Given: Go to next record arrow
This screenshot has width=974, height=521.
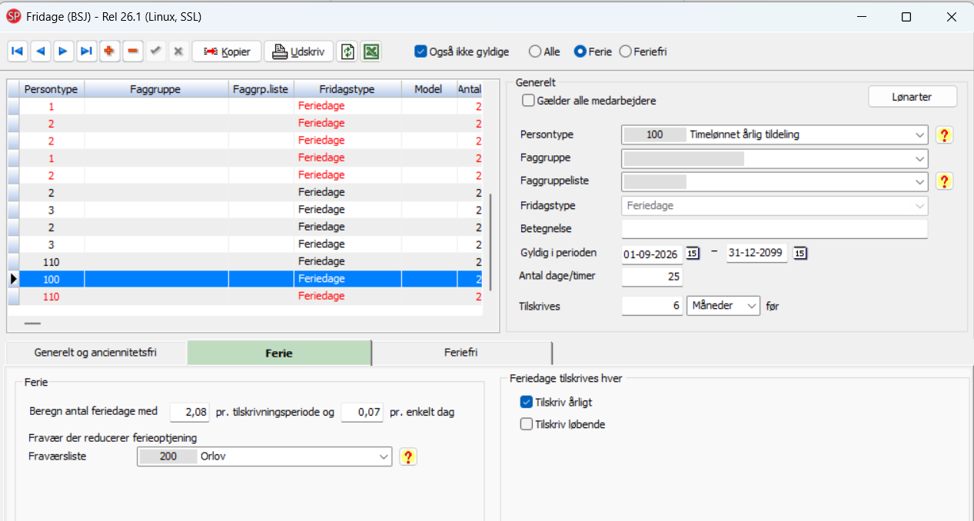Looking at the screenshot, I should click(63, 52).
